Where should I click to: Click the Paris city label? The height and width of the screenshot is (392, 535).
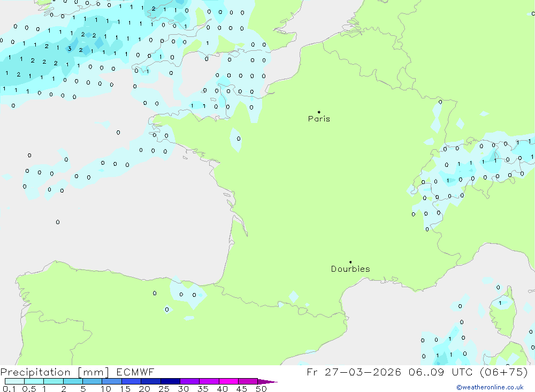coord(319,119)
